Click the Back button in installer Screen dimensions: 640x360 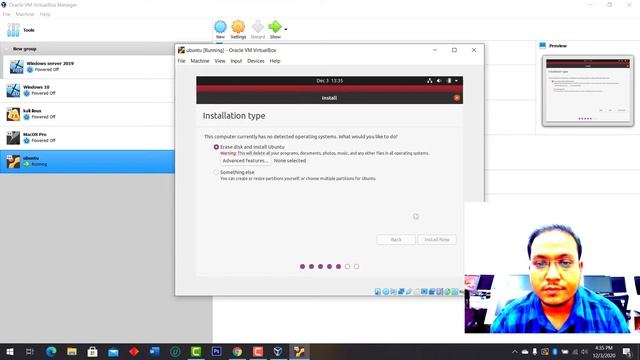[x=396, y=240]
